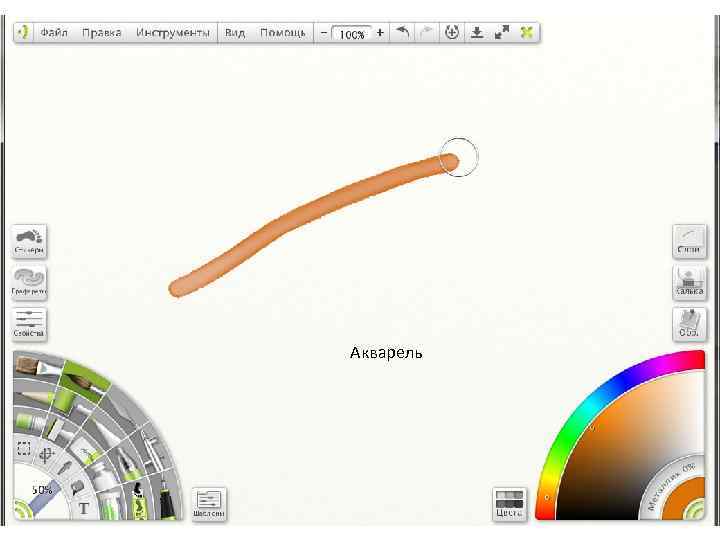Click the downward arrow toolbar icon
720x540 pixels.
pyautogui.click(x=477, y=33)
